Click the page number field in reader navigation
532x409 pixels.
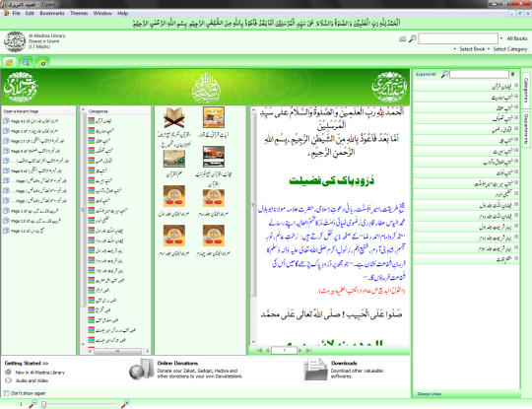285,350
